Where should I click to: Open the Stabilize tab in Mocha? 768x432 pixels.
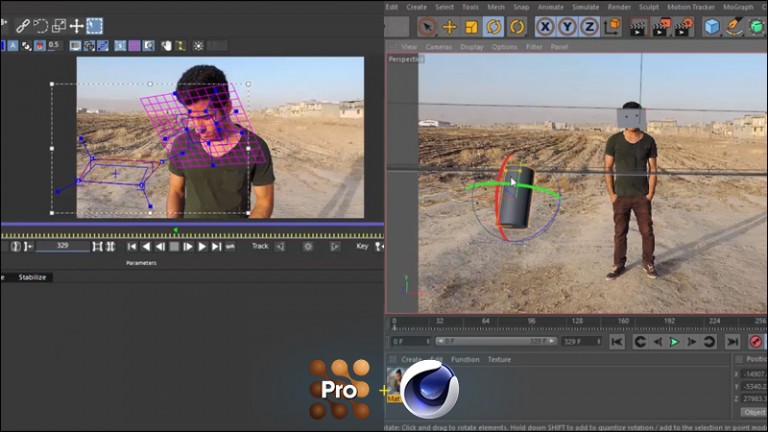[32, 277]
